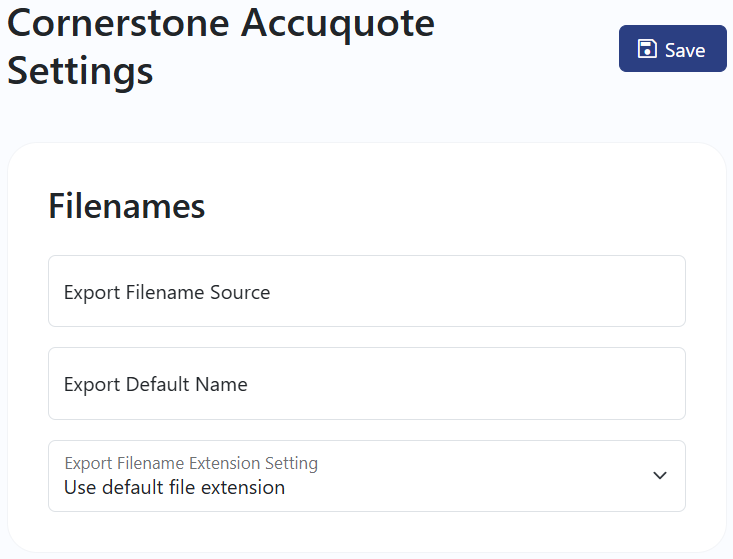Click the dropdown chevron arrow icon
733x559 pixels.
pos(660,476)
